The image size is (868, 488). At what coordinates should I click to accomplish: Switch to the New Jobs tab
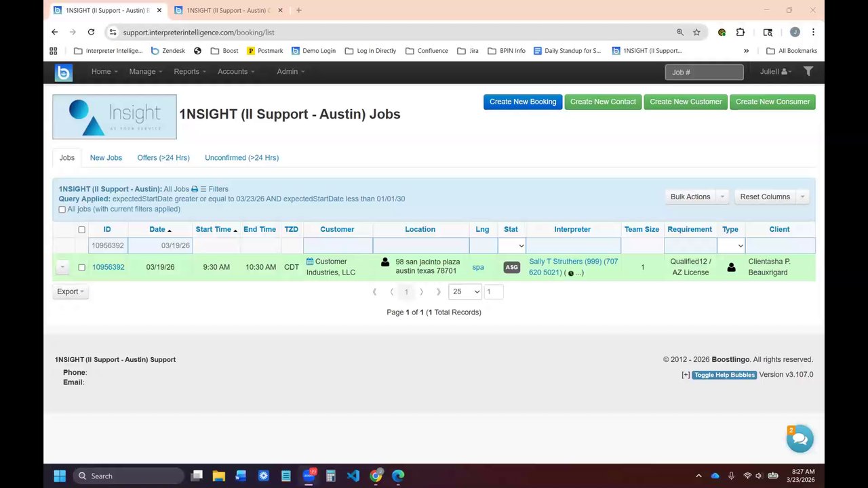(106, 158)
